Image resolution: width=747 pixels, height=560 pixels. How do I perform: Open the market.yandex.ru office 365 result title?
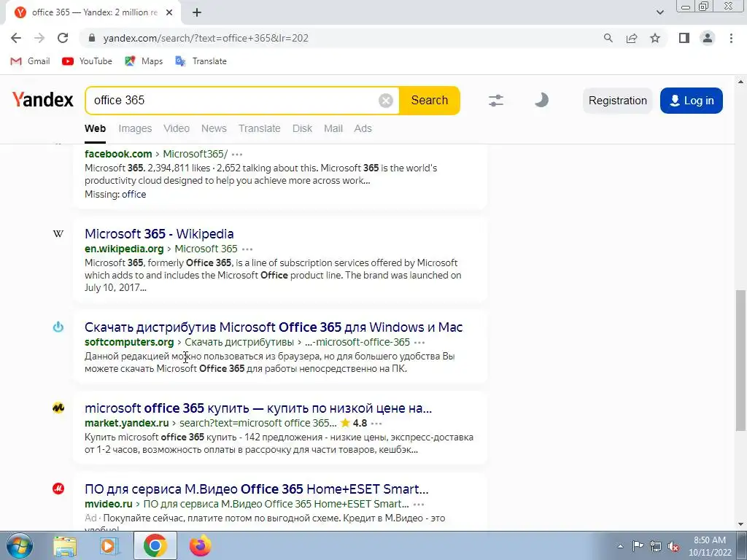click(x=258, y=408)
